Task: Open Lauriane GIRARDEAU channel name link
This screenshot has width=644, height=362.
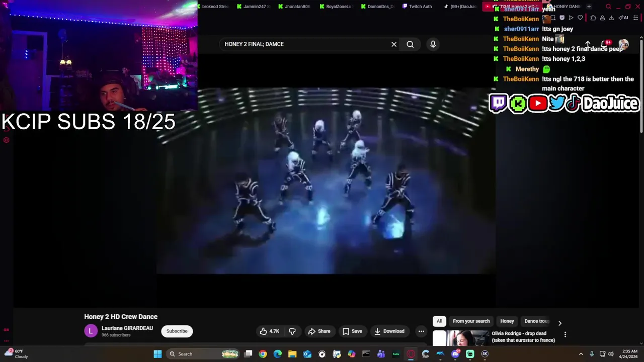Action: tap(127, 328)
